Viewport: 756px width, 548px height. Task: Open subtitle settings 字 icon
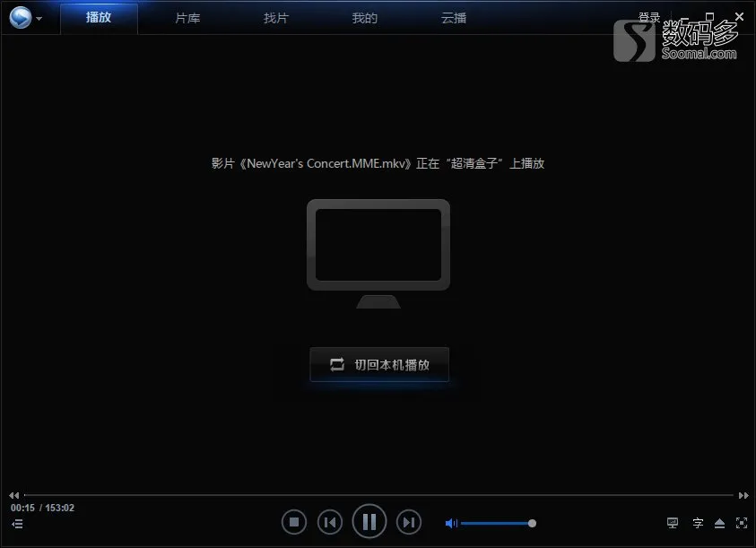698,523
